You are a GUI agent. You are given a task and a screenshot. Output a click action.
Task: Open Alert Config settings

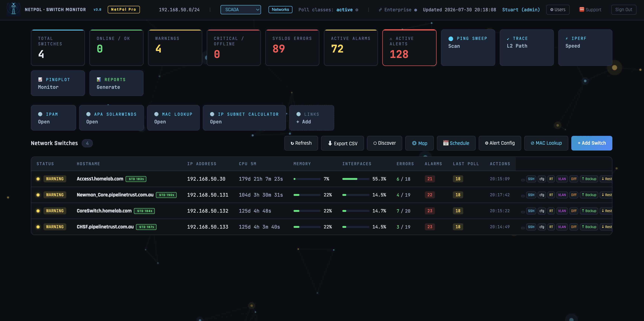pyautogui.click(x=500, y=143)
